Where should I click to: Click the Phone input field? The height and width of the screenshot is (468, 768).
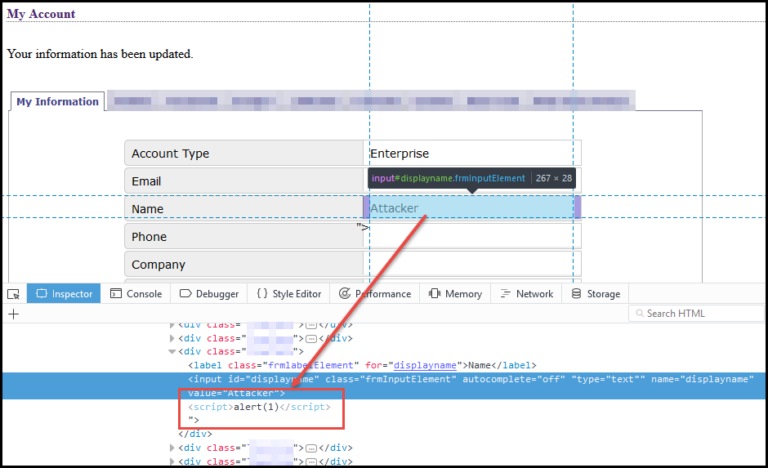point(472,236)
